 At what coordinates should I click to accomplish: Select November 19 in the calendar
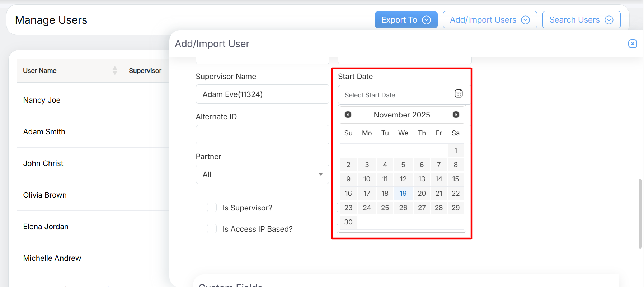403,193
